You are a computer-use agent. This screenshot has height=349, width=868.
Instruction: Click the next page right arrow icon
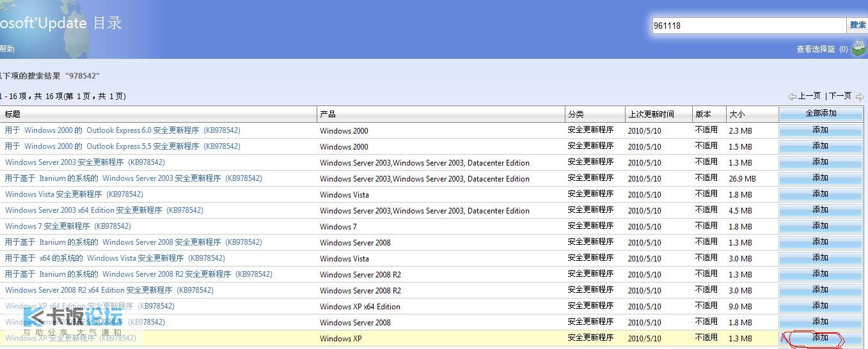[x=859, y=97]
